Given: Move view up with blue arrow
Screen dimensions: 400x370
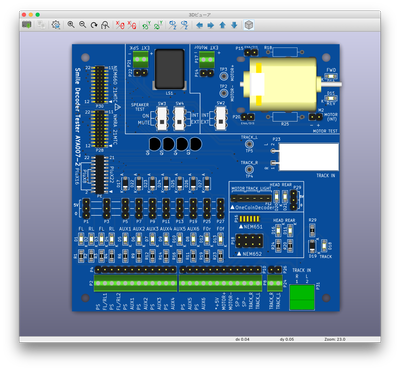Looking at the screenshot, I should coord(222,25).
